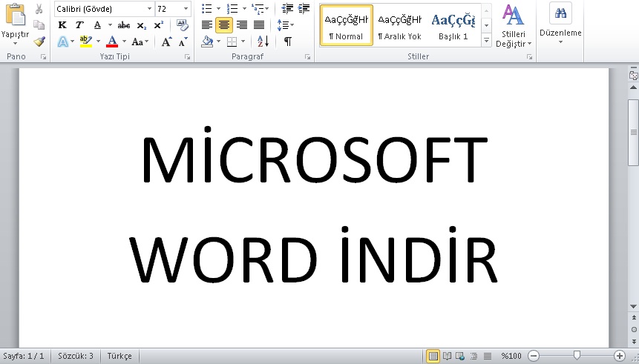Open the Düzenleme editing menu
Image resolution: width=639 pixels, height=364 pixels.
point(560,24)
